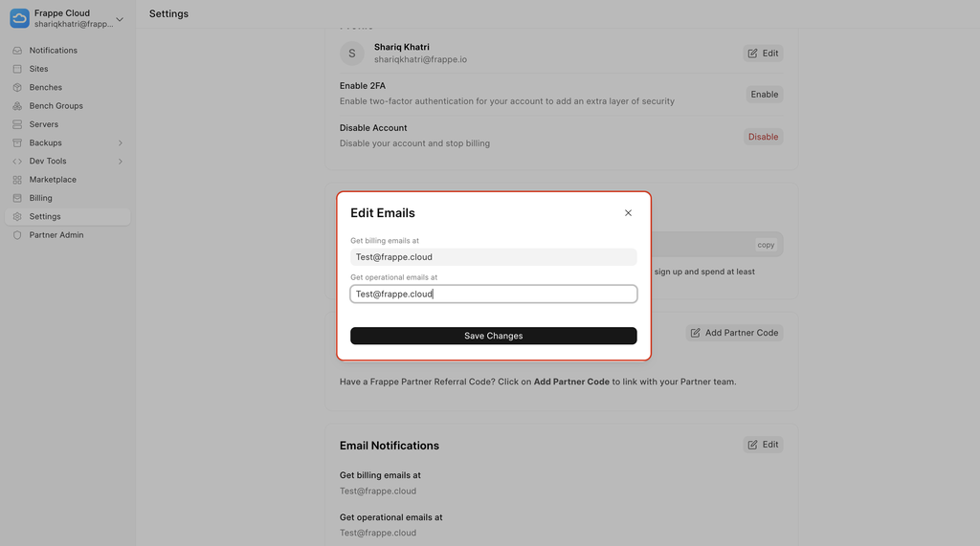Click Save Changes button
Image resolution: width=980 pixels, height=546 pixels.
pos(494,336)
